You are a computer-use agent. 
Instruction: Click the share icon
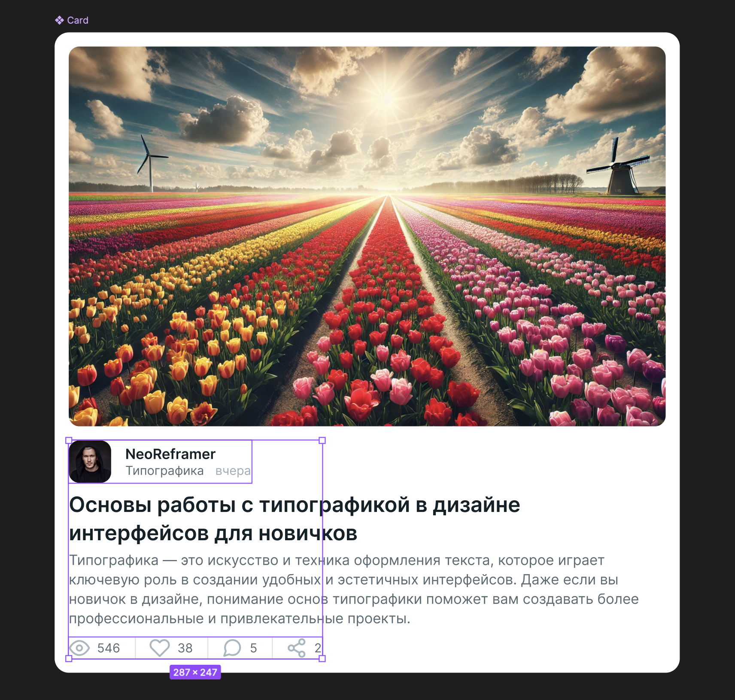pos(297,648)
